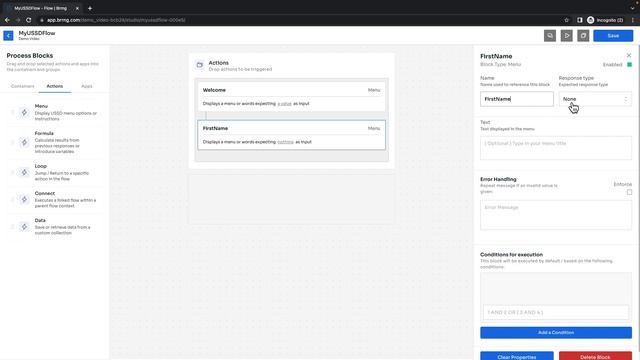Click the Menu action block icon

(x=24, y=113)
